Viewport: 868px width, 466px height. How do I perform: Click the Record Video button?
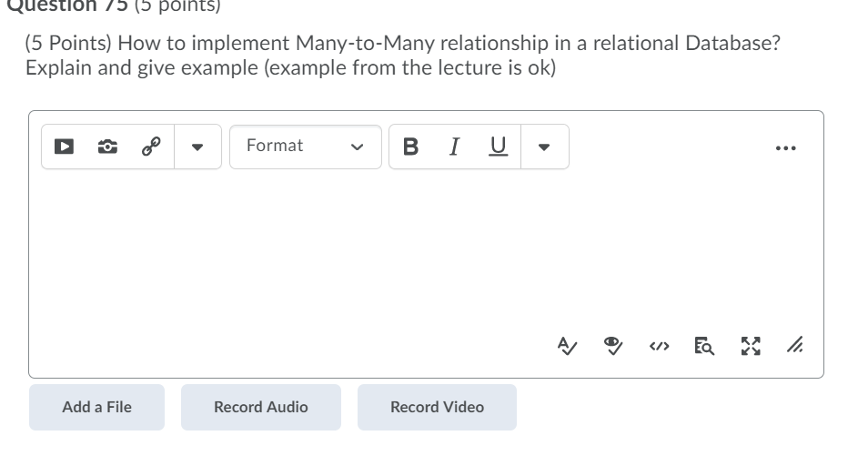437,408
